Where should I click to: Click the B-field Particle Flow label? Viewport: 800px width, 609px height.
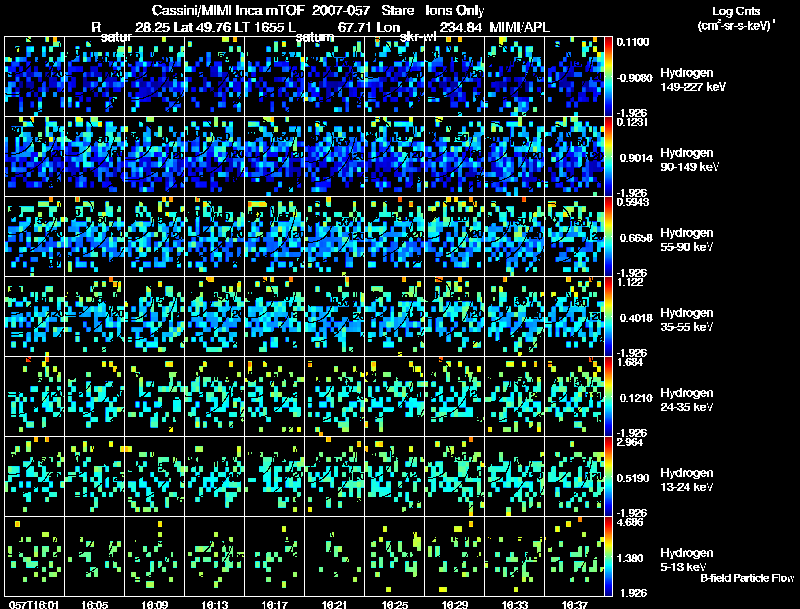coord(747,578)
